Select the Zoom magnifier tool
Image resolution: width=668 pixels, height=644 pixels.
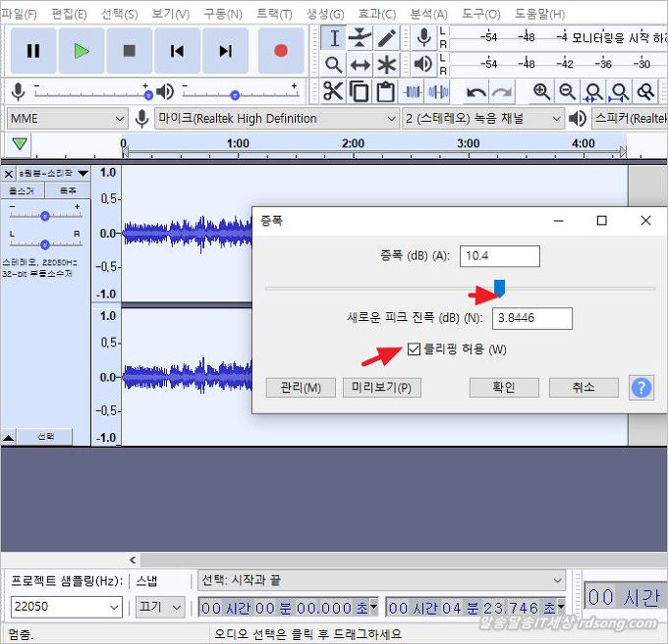[334, 65]
